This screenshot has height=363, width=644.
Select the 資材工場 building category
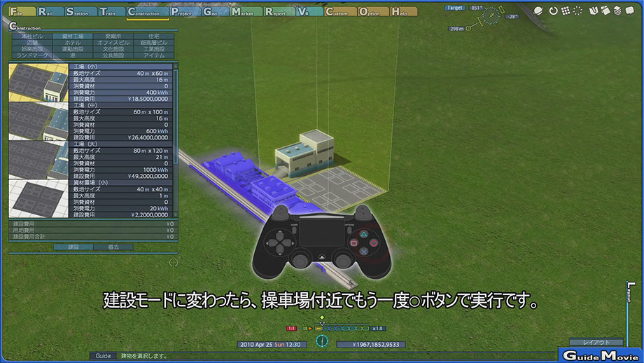point(72,36)
